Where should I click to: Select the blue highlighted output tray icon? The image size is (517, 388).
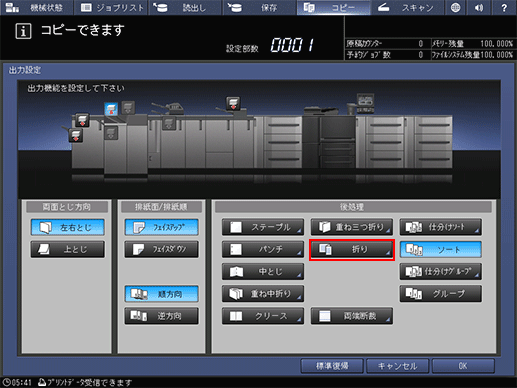(111, 109)
